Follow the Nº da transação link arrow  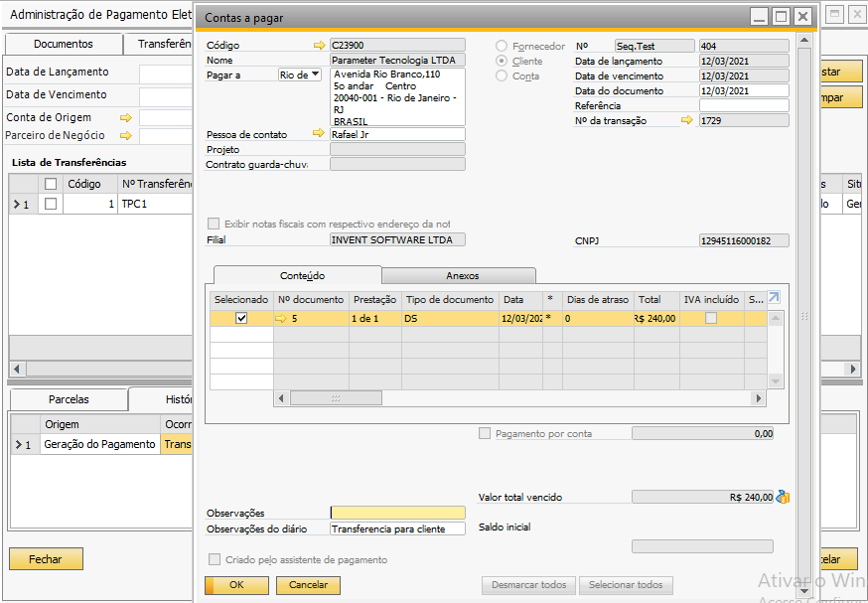tap(687, 119)
